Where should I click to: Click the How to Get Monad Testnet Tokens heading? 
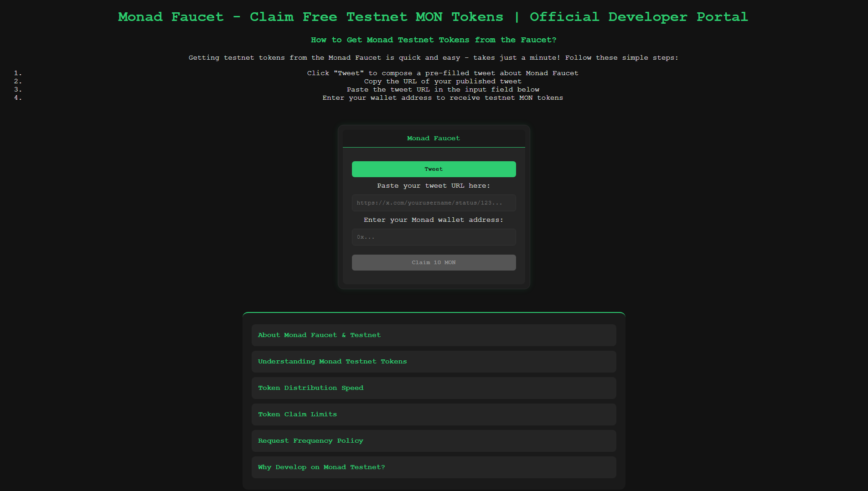tap(434, 40)
